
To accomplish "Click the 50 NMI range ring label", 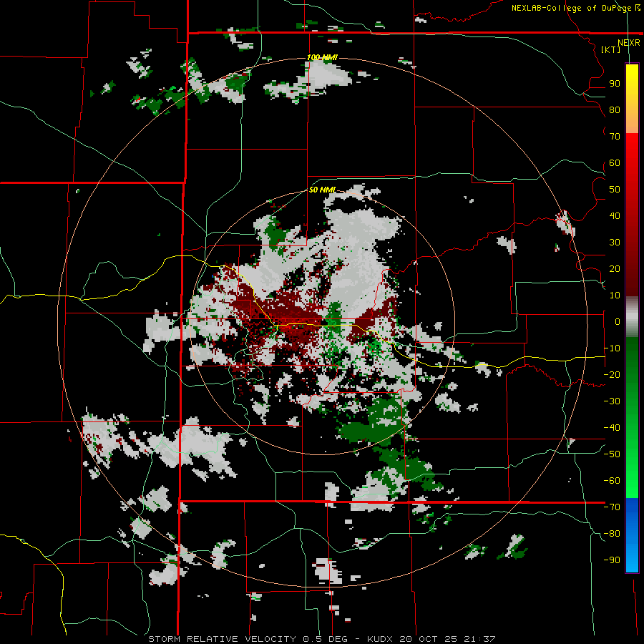I will coord(322,190).
